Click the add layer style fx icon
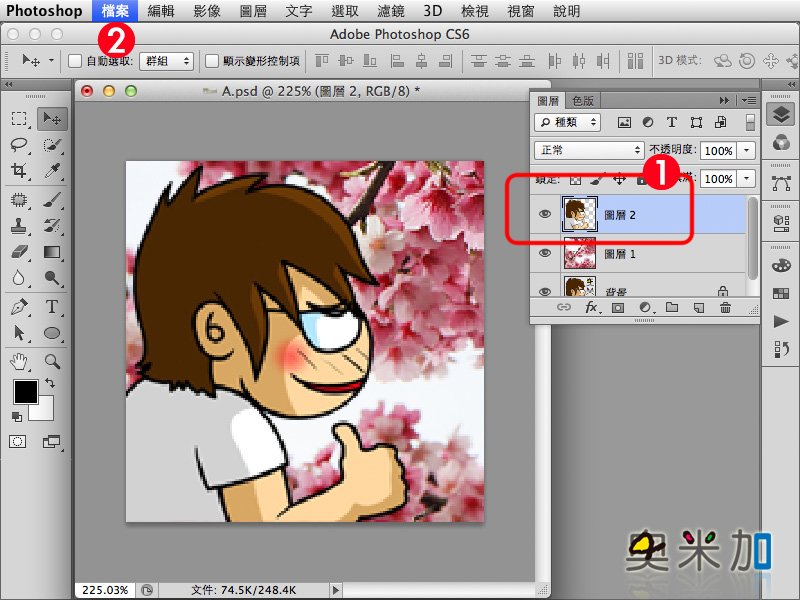This screenshot has width=800, height=600. click(x=591, y=307)
